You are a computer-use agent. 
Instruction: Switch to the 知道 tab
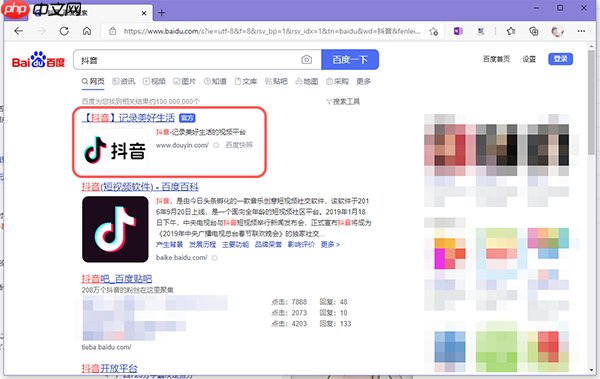pos(215,82)
